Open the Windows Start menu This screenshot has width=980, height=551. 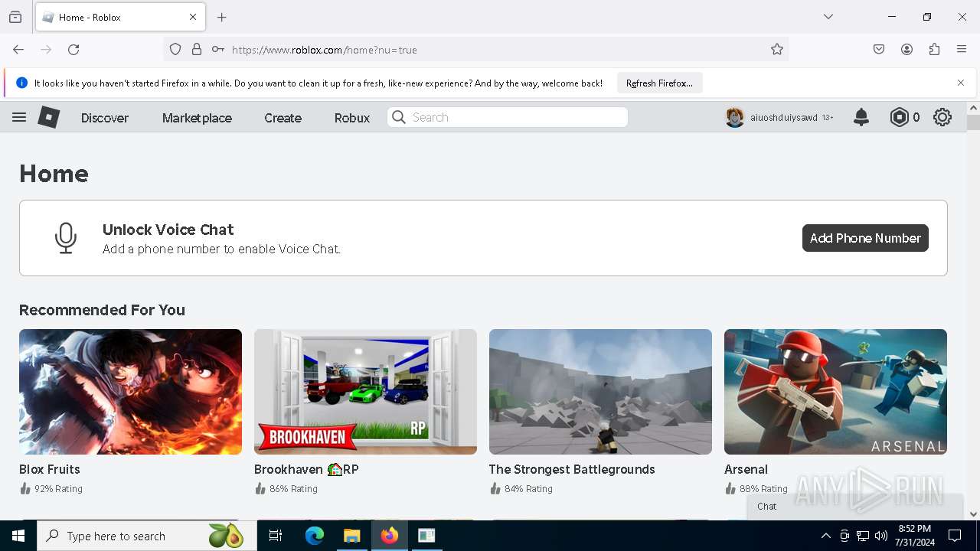tap(18, 536)
